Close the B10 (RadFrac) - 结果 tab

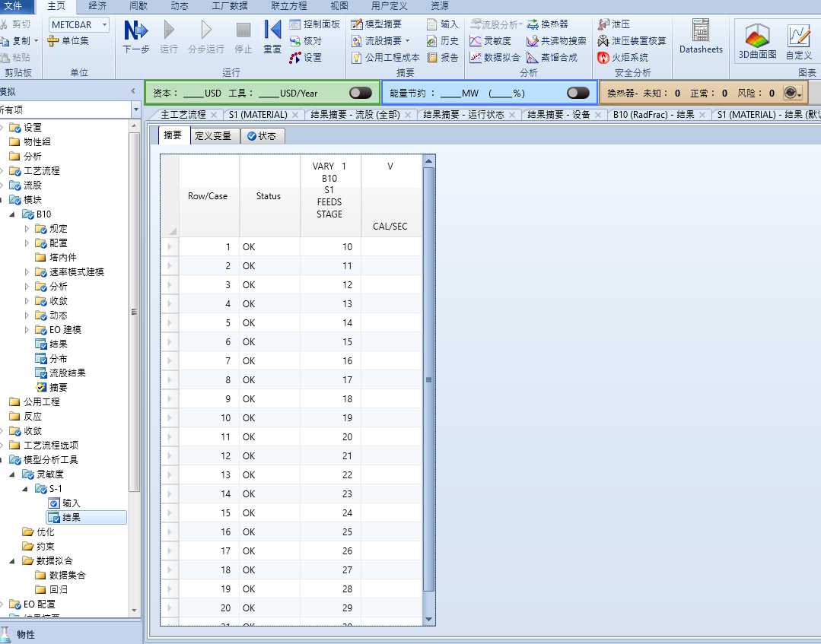coord(702,115)
